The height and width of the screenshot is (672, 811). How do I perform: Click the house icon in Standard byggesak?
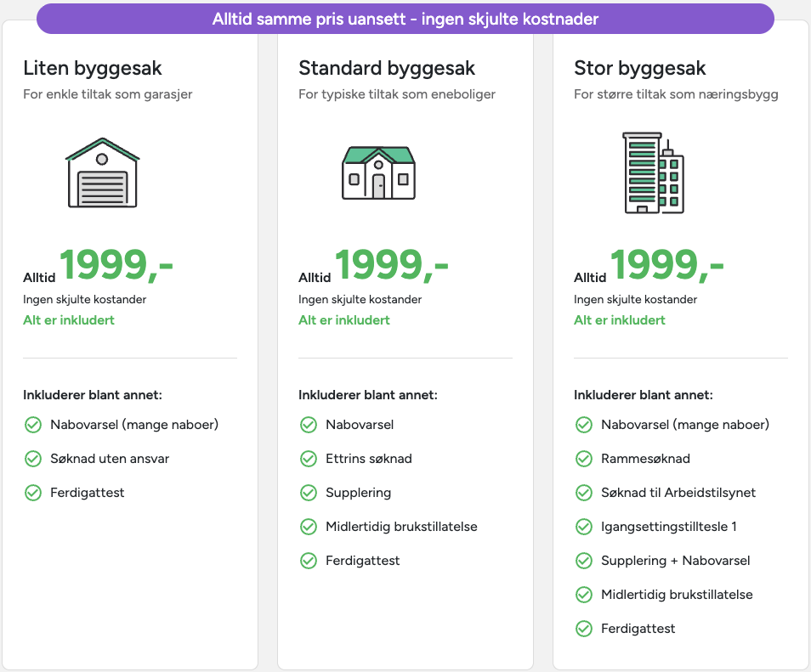378,172
